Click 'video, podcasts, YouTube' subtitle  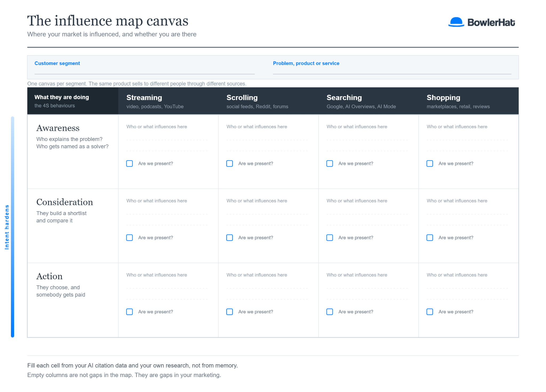[x=155, y=107]
